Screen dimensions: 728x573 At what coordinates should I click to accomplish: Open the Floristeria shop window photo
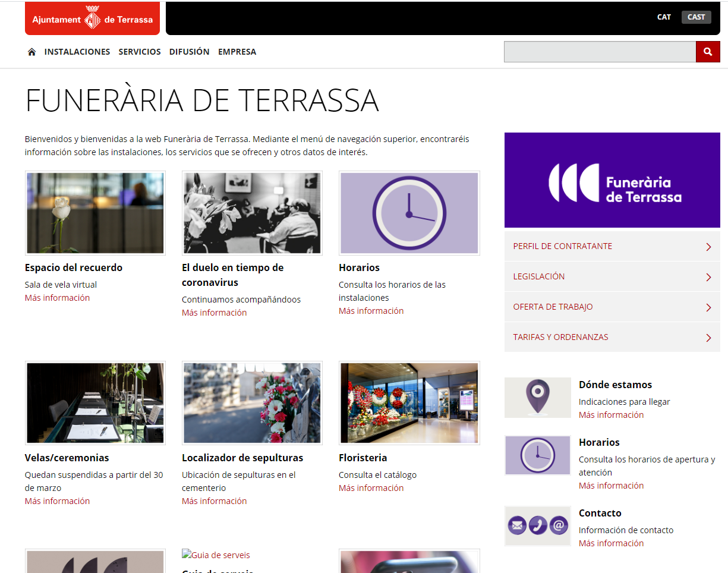[409, 403]
